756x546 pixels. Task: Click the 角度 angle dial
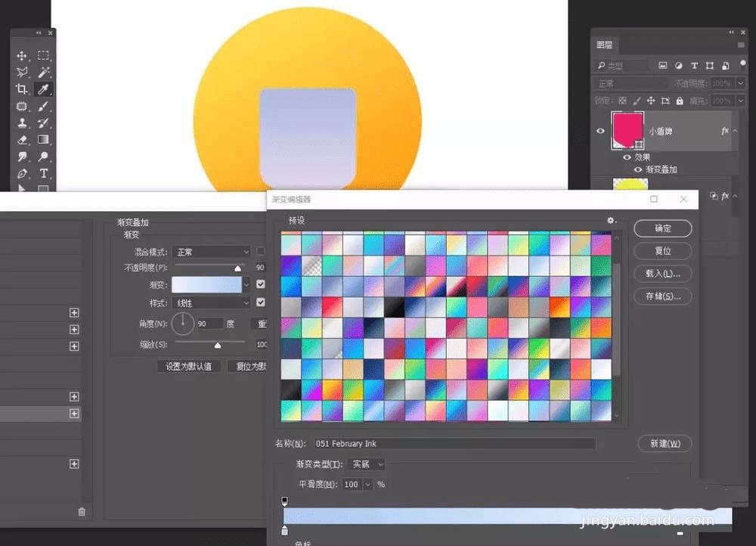point(183,324)
